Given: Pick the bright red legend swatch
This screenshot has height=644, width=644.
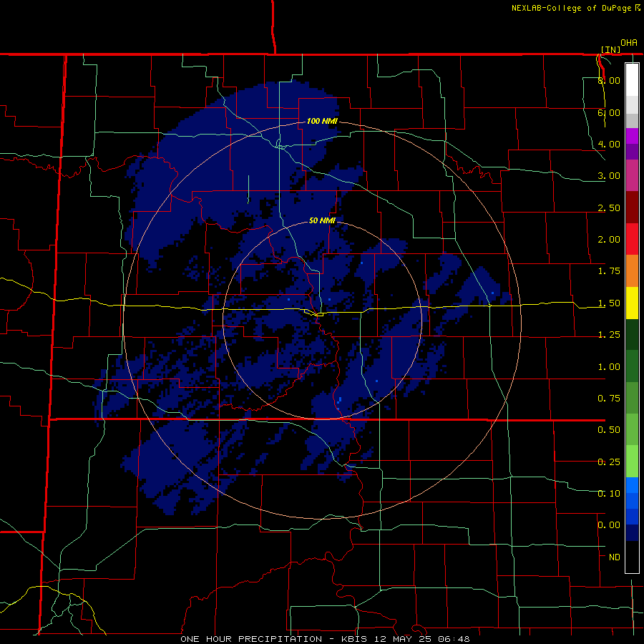Looking at the screenshot, I should coord(632,239).
